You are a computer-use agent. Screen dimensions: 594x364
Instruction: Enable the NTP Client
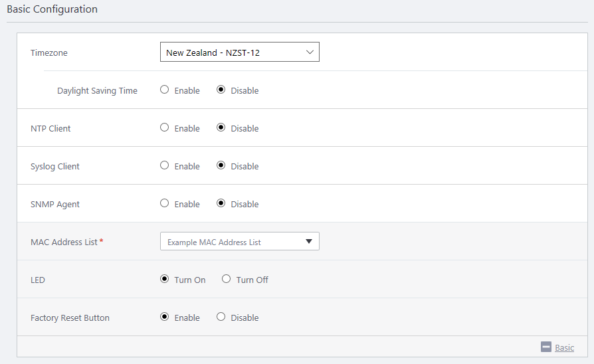pos(165,128)
